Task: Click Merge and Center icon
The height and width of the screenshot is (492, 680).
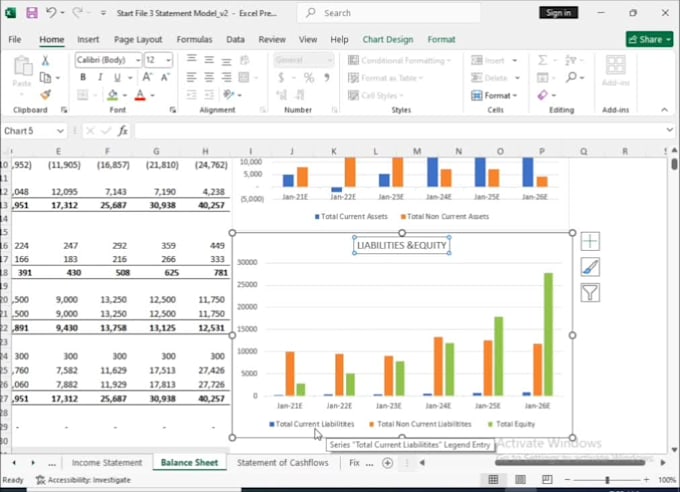Action: pos(244,78)
